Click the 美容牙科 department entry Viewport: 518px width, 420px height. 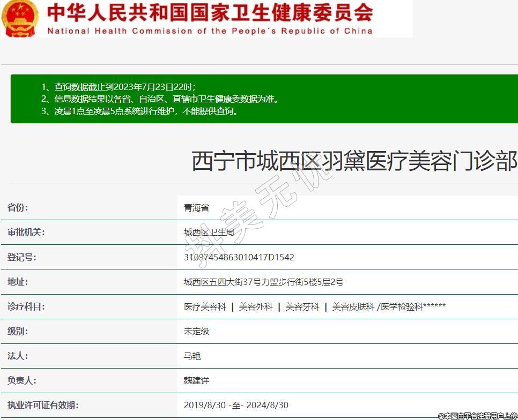(x=302, y=306)
